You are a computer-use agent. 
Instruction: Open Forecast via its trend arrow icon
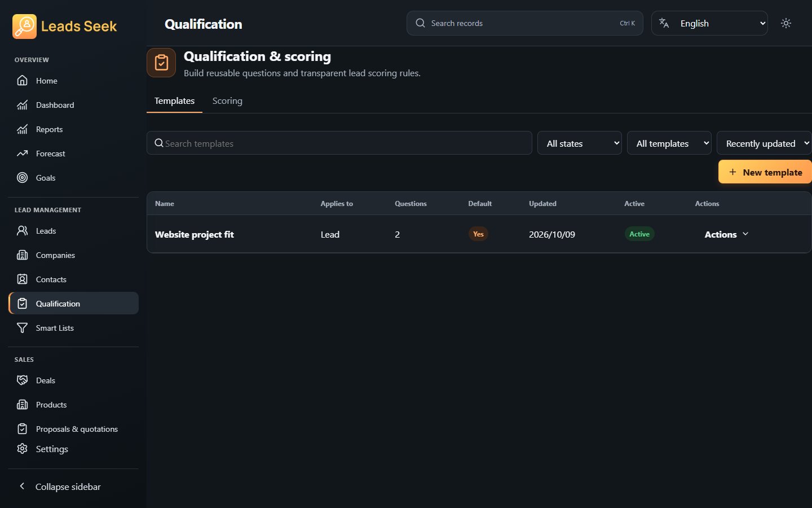tap(23, 154)
